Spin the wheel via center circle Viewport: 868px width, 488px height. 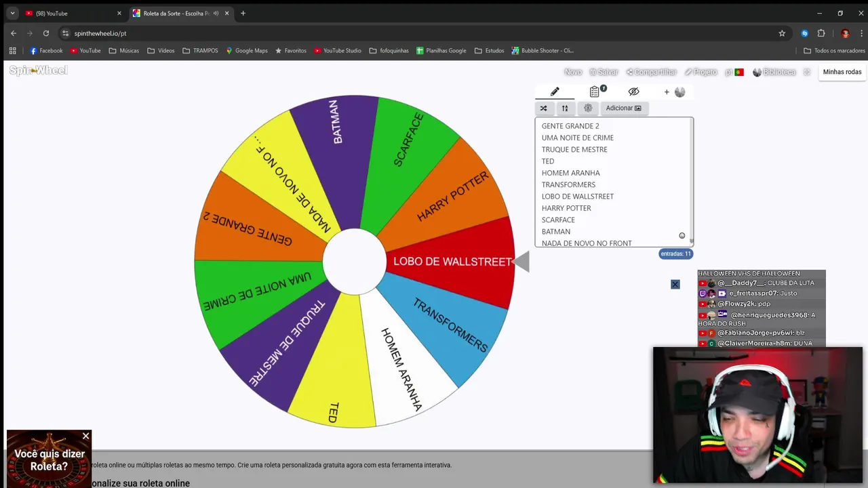pos(354,262)
